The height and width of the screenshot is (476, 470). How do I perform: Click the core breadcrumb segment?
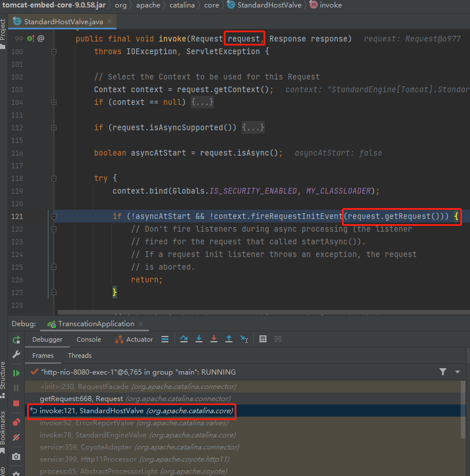212,5
